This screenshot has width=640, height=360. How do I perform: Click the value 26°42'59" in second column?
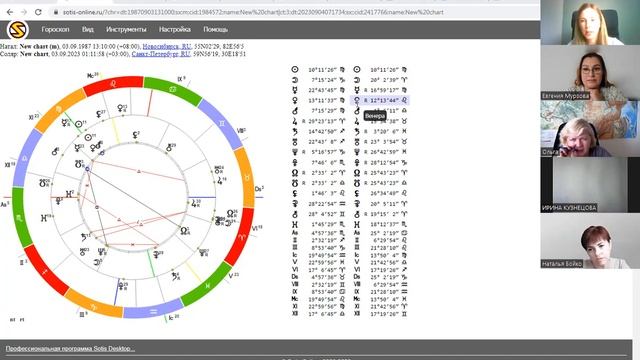[x=384, y=152]
